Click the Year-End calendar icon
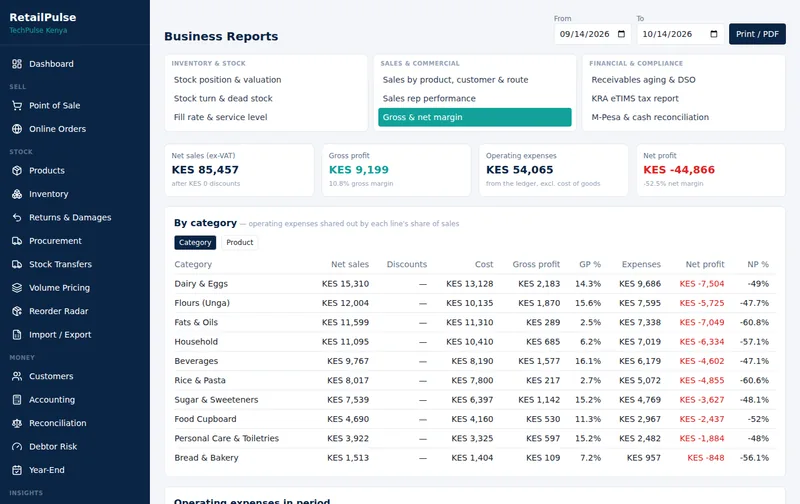This screenshot has width=800, height=504. pos(17,470)
